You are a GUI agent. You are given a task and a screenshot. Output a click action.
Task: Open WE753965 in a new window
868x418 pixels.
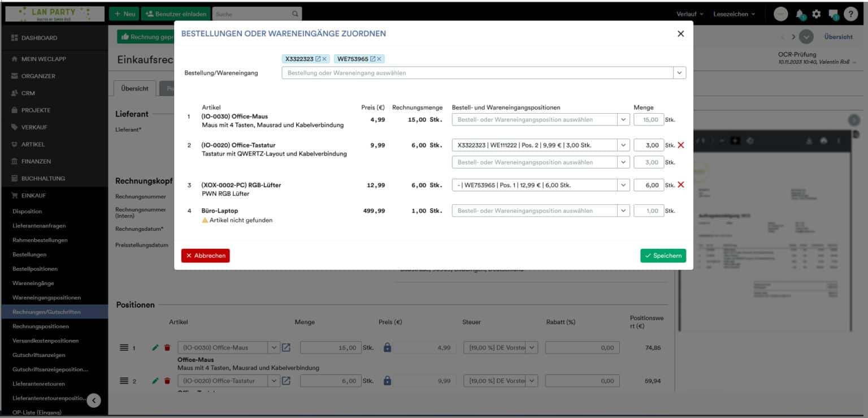tap(373, 59)
